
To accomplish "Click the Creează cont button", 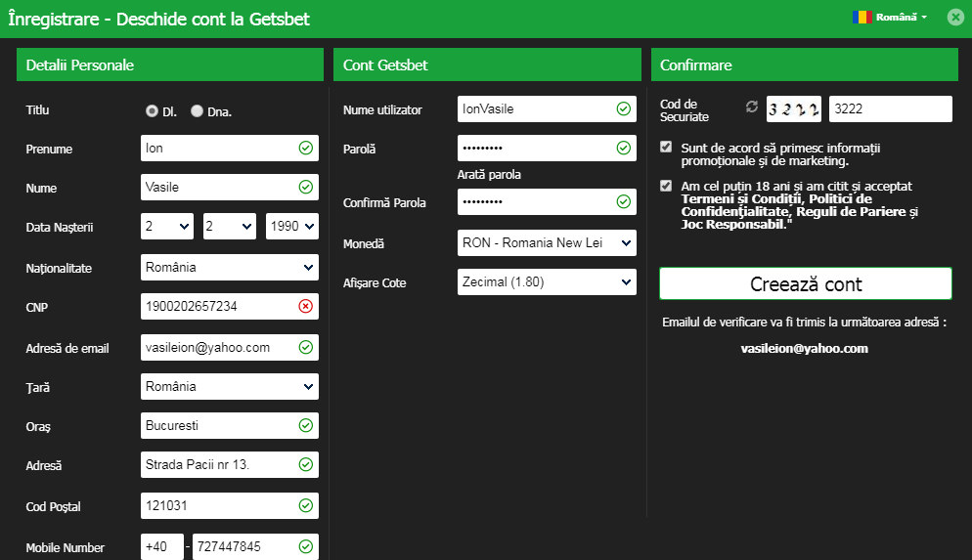I will point(805,283).
